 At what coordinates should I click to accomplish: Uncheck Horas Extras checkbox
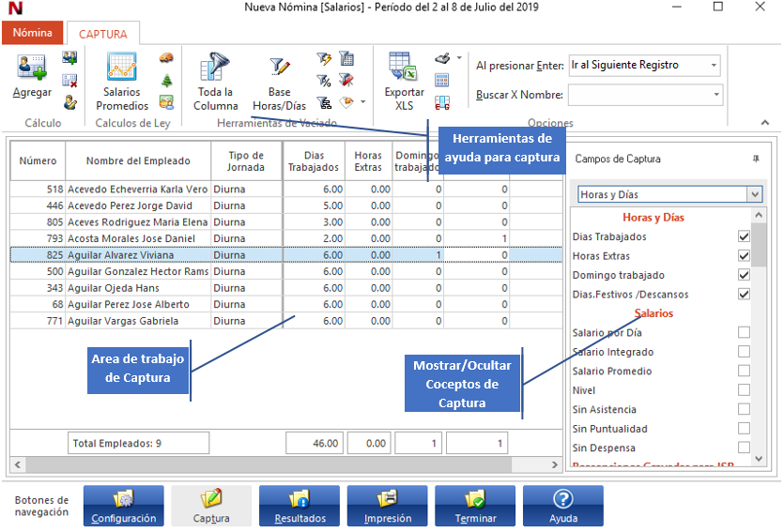(744, 256)
